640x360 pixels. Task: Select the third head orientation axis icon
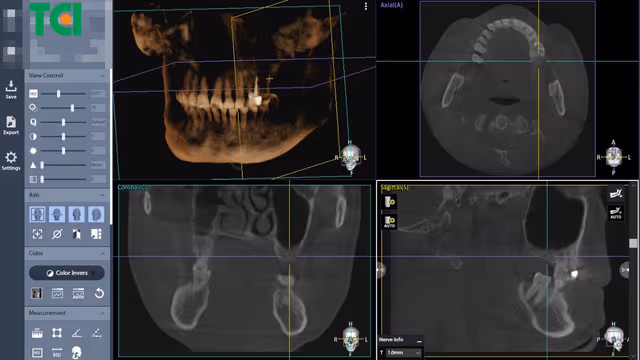point(76,214)
